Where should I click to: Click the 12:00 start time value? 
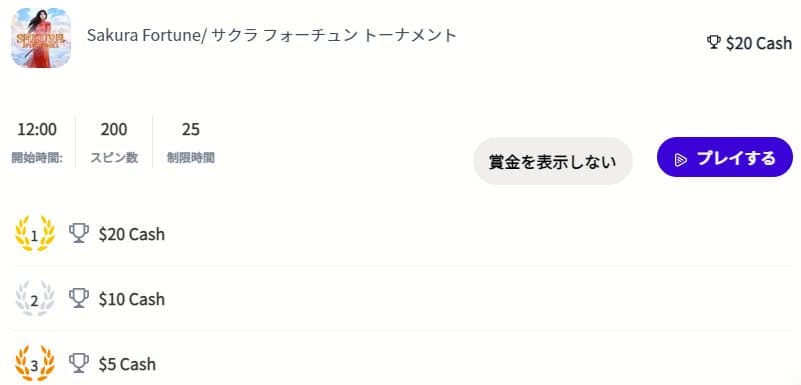point(37,130)
